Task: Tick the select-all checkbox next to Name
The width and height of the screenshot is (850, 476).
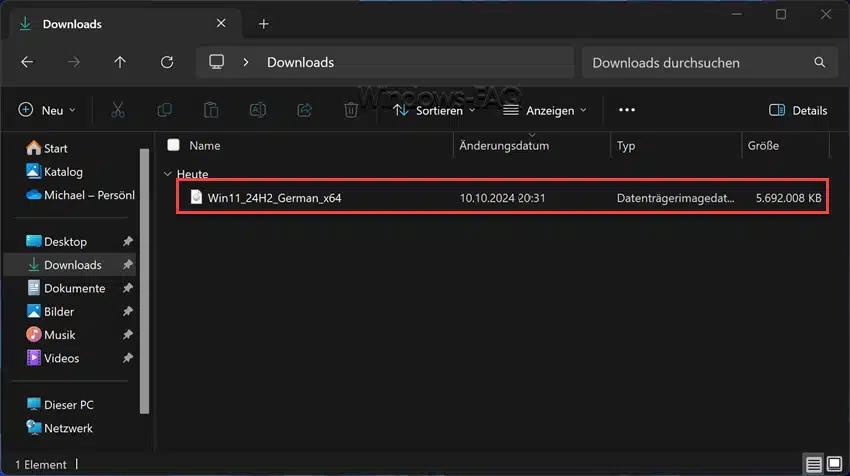Action: (173, 145)
